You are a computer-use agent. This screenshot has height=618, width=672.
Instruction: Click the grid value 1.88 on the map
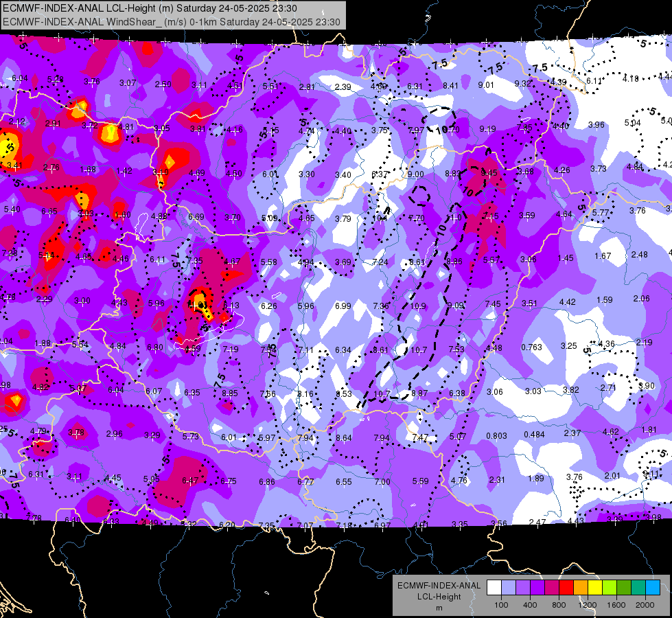click(43, 343)
